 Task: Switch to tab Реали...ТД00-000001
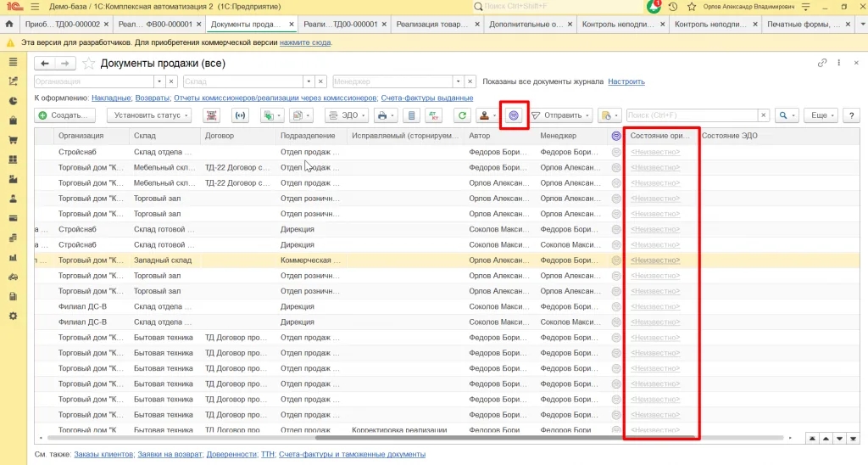coord(341,24)
